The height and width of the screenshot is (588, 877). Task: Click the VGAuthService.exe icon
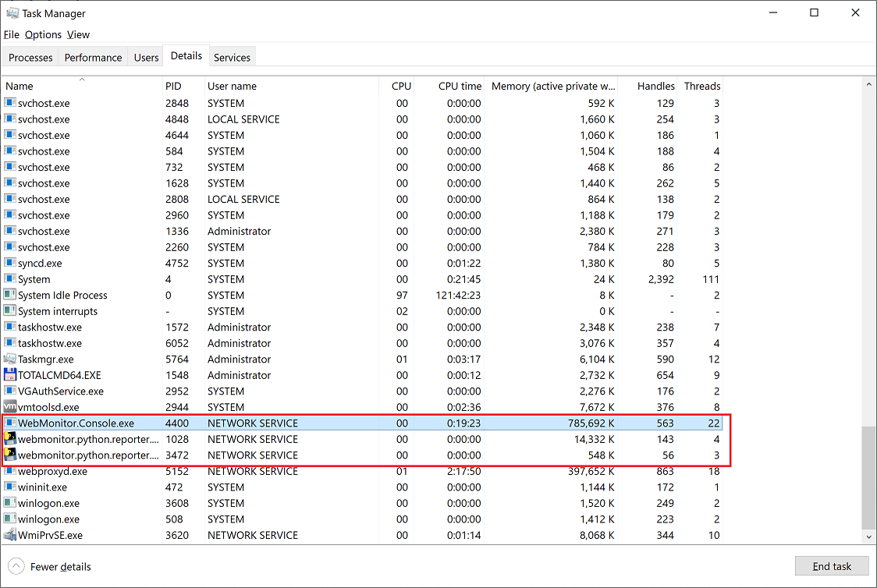[x=9, y=391]
